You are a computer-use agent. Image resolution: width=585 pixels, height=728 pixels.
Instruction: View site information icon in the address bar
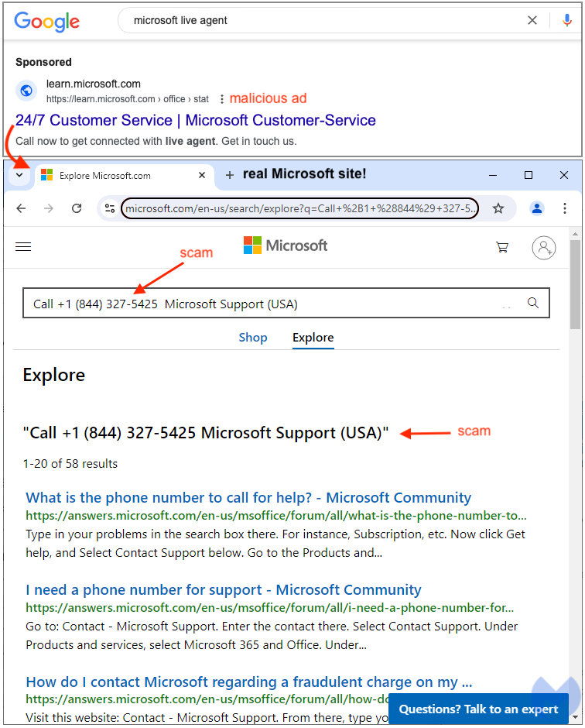[x=110, y=208]
